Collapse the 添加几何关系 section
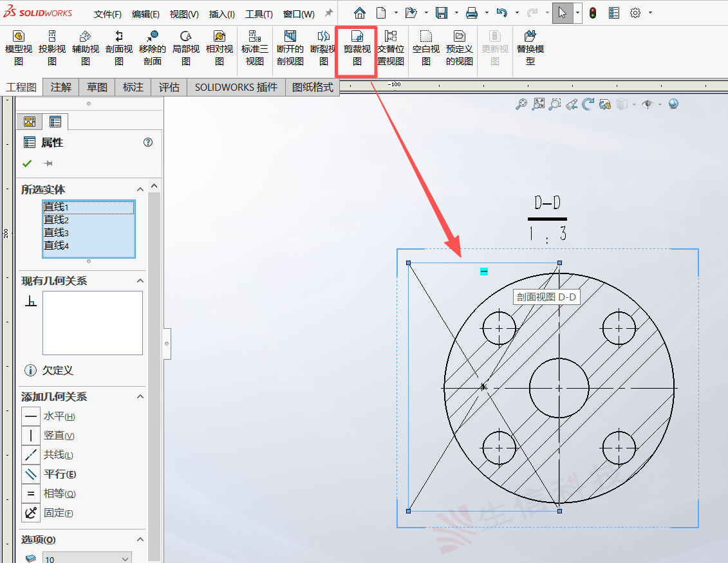The height and width of the screenshot is (563, 728). point(140,396)
